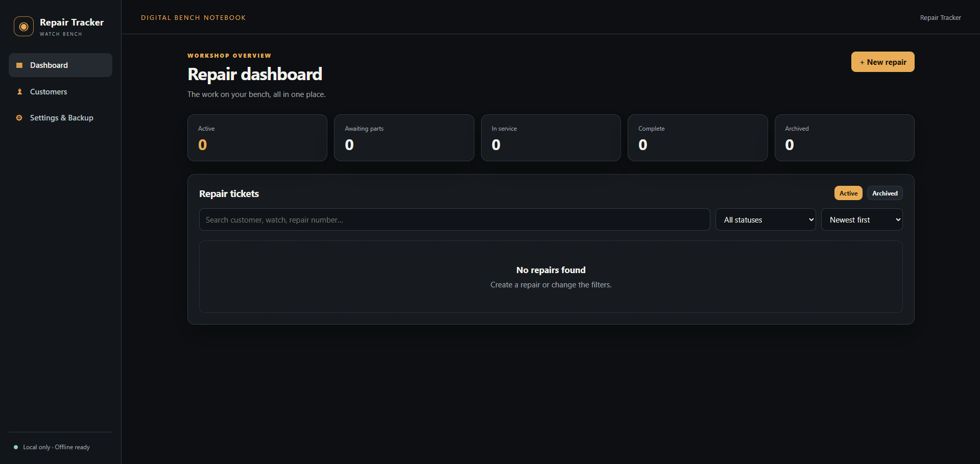Click the Repair dashboard heading
Screen dimensions: 980x464
point(255,75)
